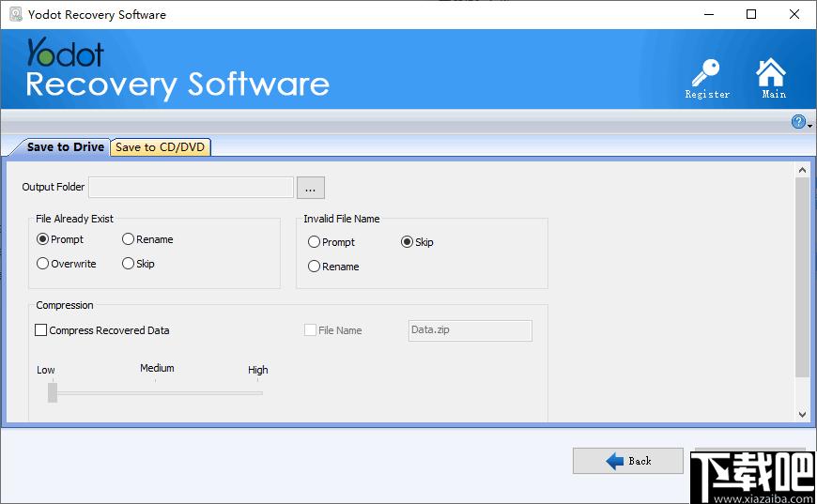This screenshot has height=504, width=817.
Task: Go to Main home icon
Action: [x=772, y=79]
